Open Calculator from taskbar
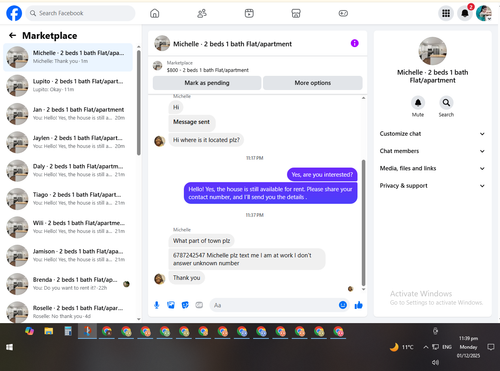This screenshot has height=371, width=500. pos(68,331)
